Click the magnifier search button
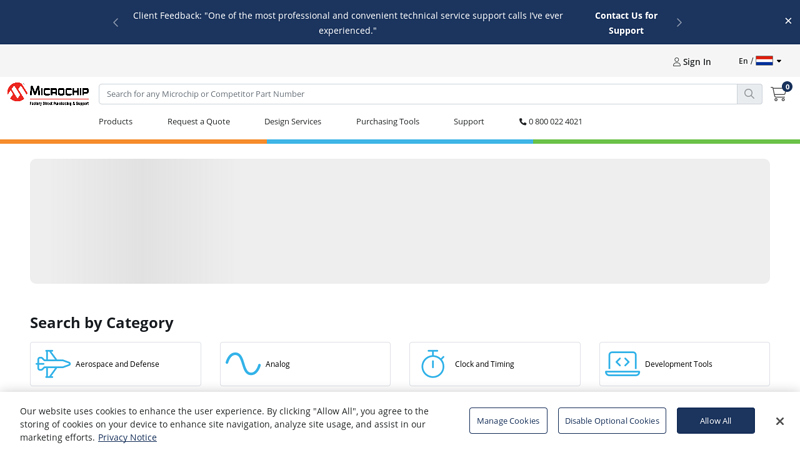 [x=749, y=94]
